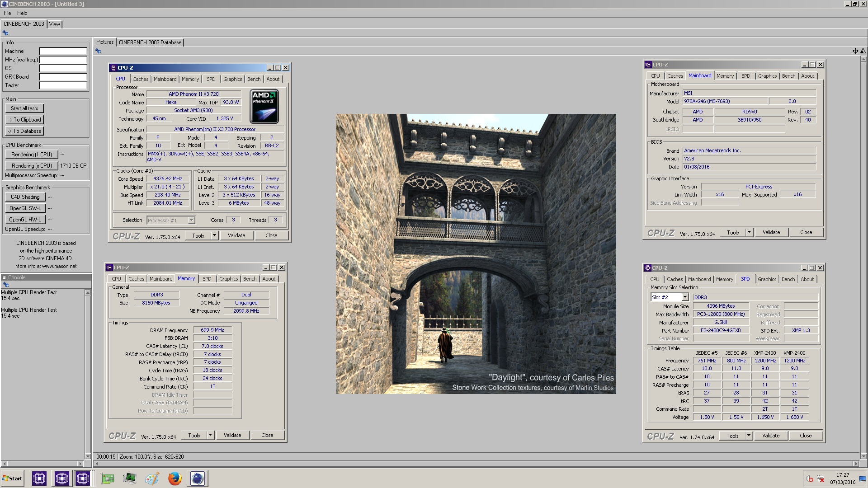Viewport: 868px width, 488px height.
Task: Open the File menu
Action: tap(7, 13)
